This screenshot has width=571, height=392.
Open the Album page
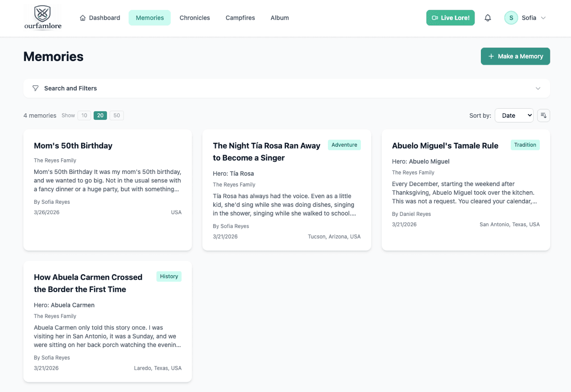coord(280,18)
